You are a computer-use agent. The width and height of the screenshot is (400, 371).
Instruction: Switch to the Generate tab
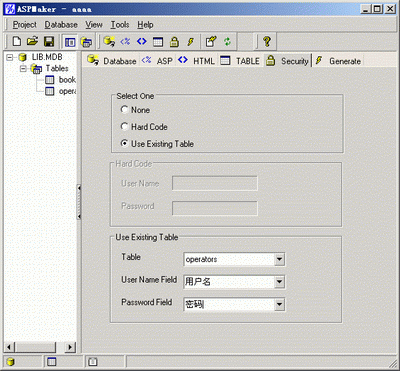click(339, 61)
